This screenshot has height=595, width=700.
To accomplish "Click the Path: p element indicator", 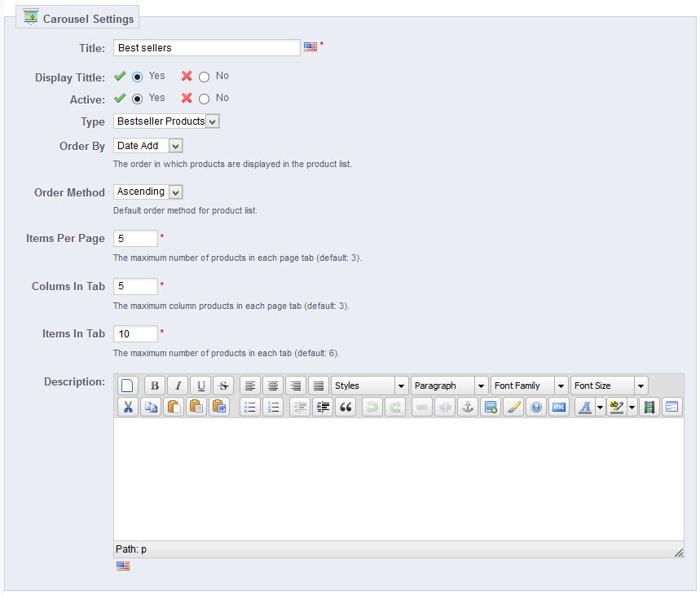I will tap(143, 549).
